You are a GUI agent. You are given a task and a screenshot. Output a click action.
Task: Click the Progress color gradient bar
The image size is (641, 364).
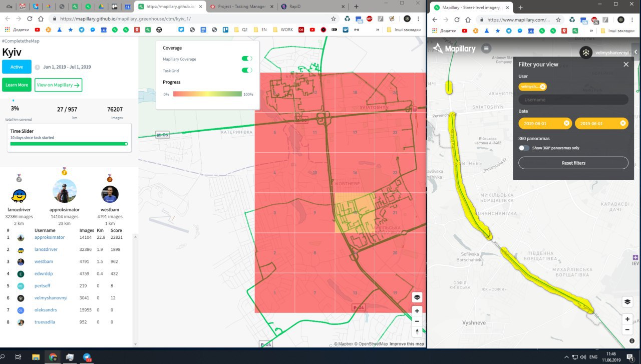207,94
